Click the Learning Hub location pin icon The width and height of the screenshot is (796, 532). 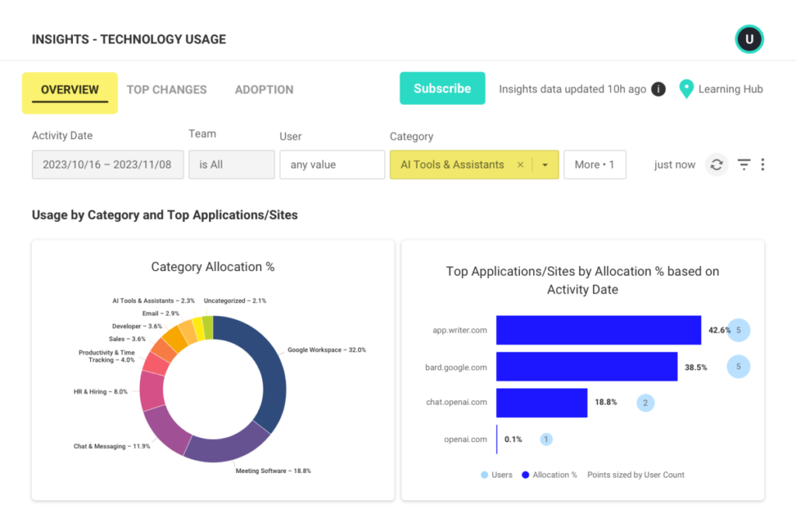(686, 89)
